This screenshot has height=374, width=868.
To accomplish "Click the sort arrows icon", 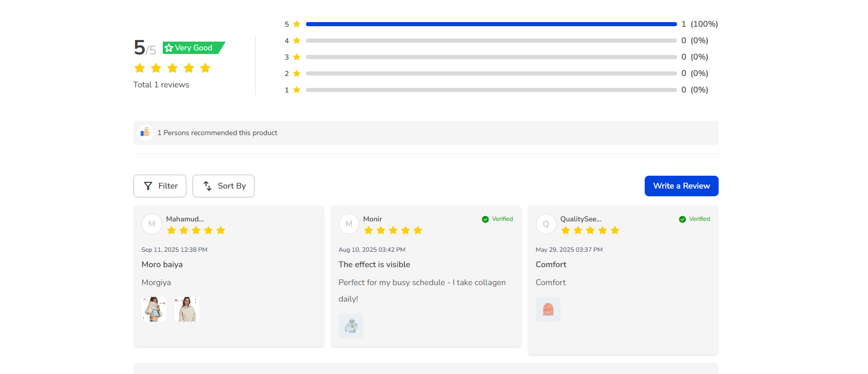I will tap(207, 186).
